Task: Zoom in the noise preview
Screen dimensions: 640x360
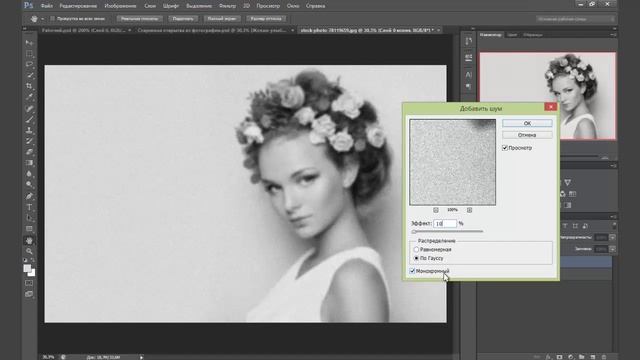Action: click(469, 210)
